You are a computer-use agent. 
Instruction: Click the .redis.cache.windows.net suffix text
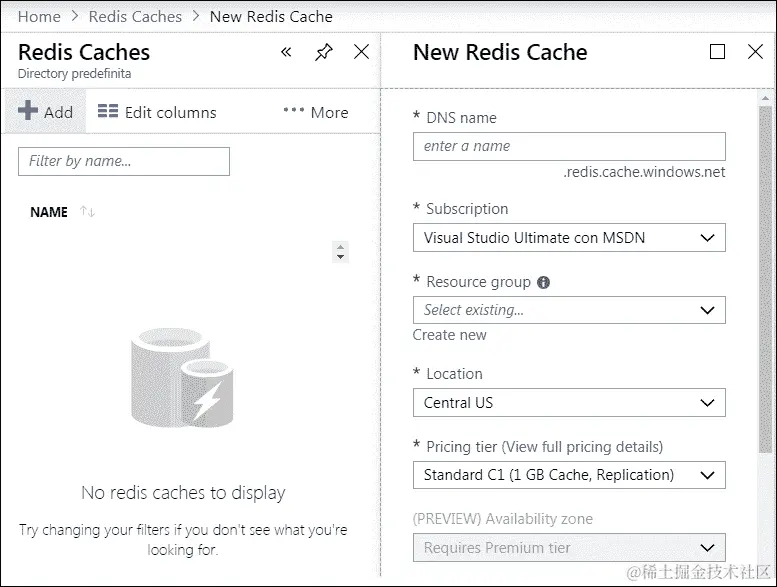(x=644, y=172)
